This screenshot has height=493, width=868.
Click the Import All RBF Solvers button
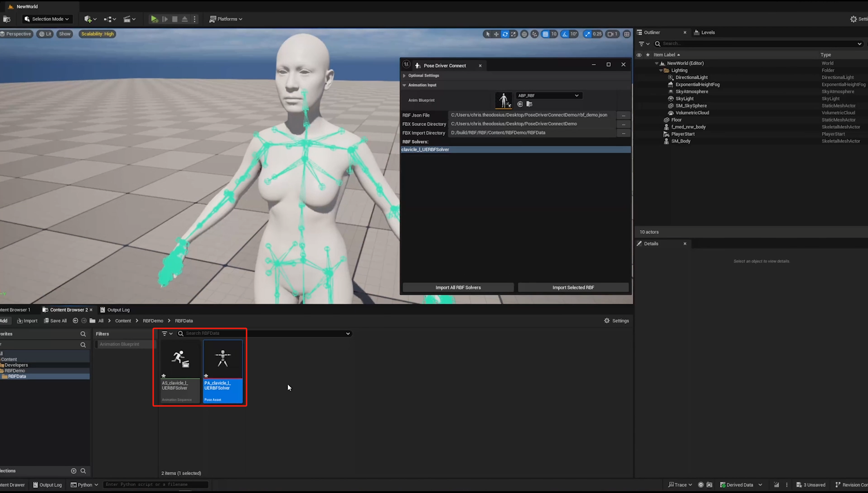(x=458, y=287)
